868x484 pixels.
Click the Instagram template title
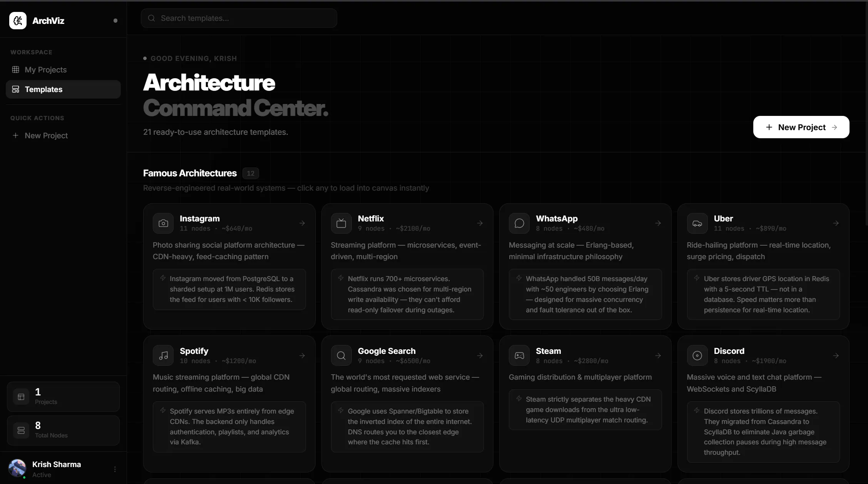pyautogui.click(x=200, y=218)
